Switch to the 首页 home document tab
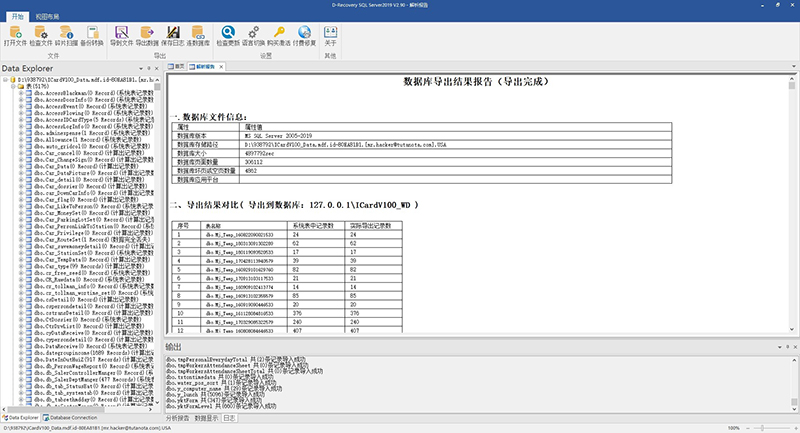Image resolution: width=800 pixels, height=433 pixels. 177,67
